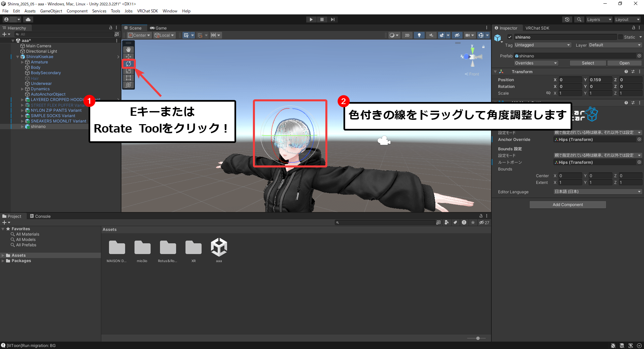Open Center pivot mode dropdown
Image resolution: width=644 pixels, height=349 pixels.
pyautogui.click(x=139, y=35)
